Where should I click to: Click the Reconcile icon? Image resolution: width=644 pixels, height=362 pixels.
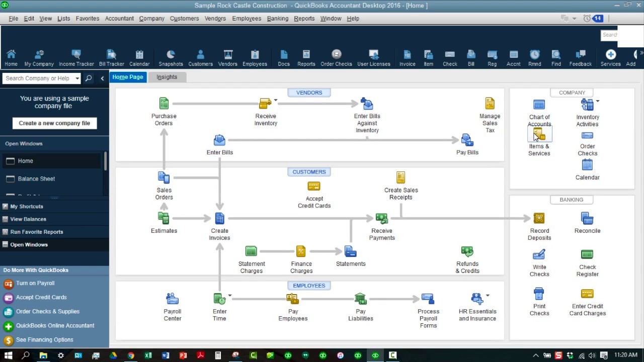pos(587,218)
